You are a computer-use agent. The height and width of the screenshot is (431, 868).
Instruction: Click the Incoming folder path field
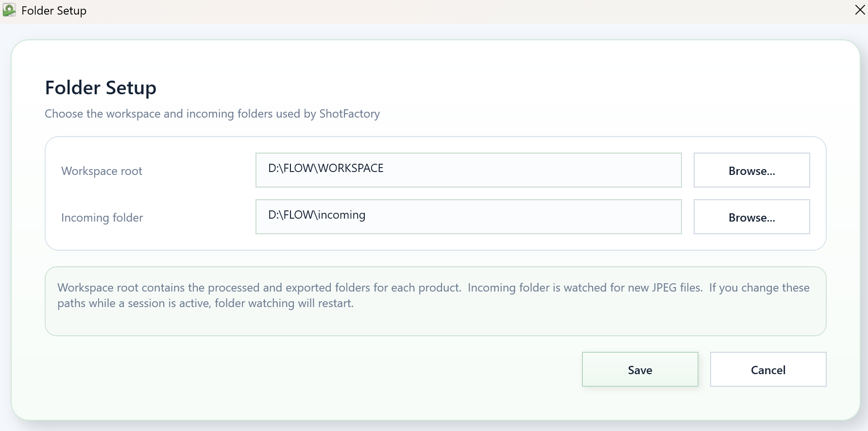click(468, 217)
